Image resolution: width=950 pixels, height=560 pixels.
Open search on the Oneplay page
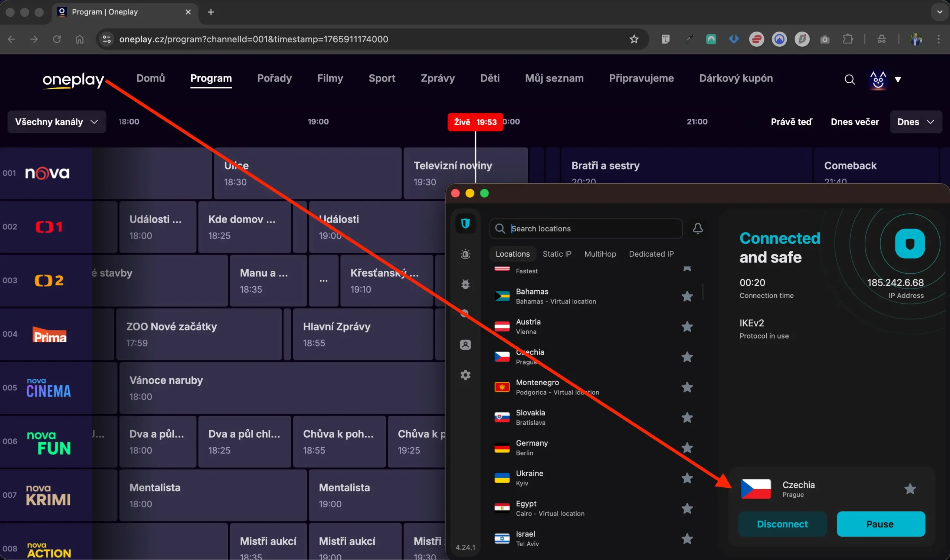click(x=849, y=79)
